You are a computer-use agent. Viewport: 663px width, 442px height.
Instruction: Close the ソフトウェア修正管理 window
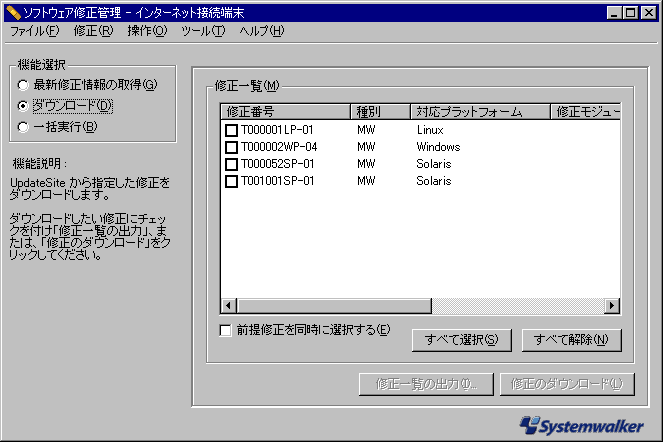(648, 13)
